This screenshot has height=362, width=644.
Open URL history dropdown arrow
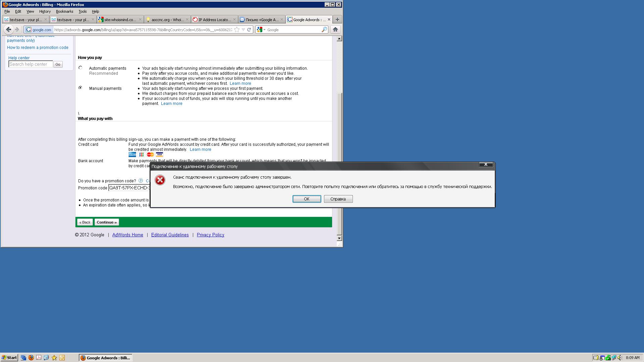click(243, 29)
